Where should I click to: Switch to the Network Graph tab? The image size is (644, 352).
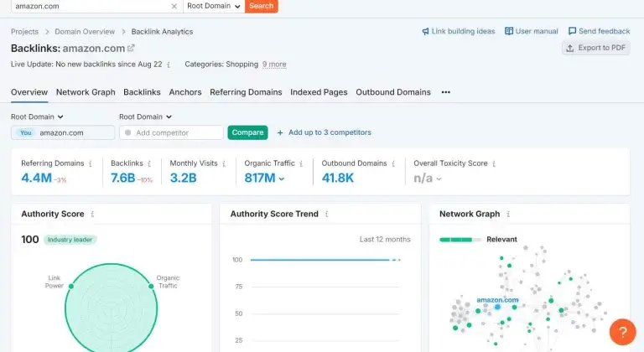(86, 92)
